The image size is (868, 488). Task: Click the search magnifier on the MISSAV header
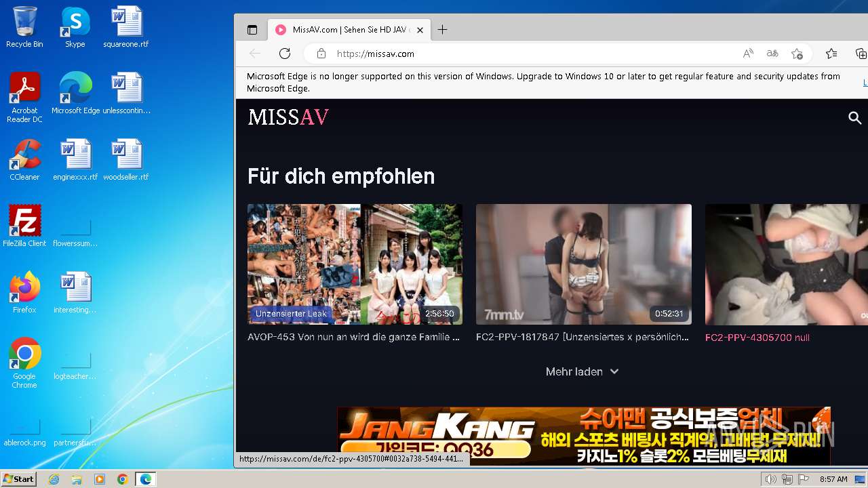point(855,118)
